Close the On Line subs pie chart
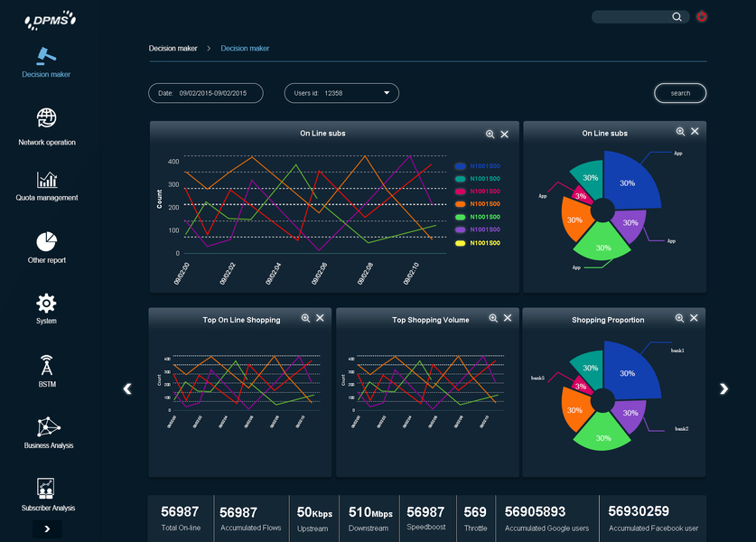This screenshot has height=542, width=756. 695,131
